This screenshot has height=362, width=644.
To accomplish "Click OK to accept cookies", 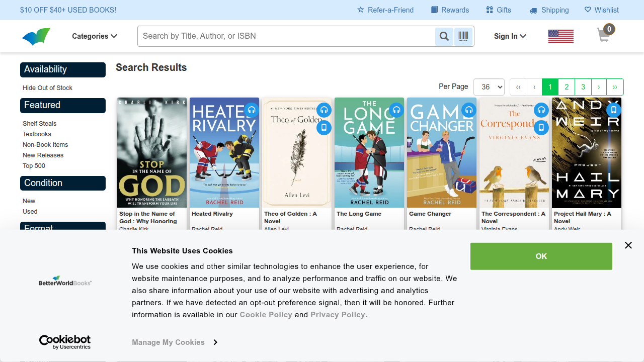I will tap(541, 256).
